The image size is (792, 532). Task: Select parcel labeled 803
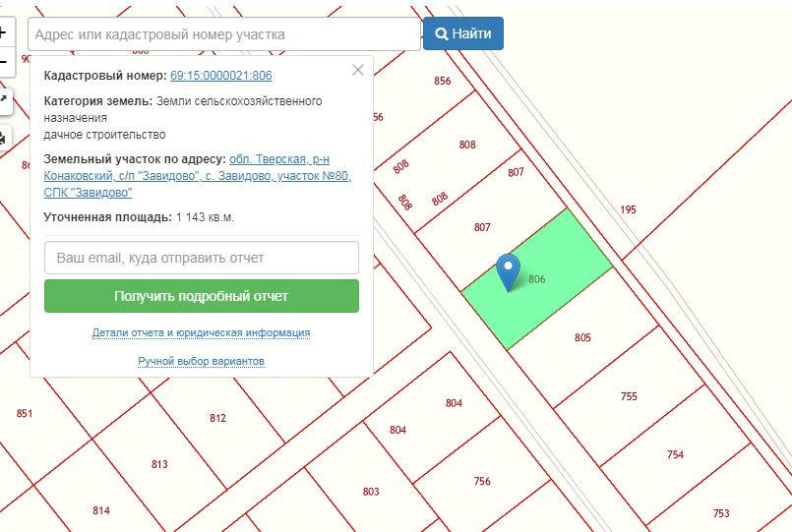pyautogui.click(x=371, y=492)
